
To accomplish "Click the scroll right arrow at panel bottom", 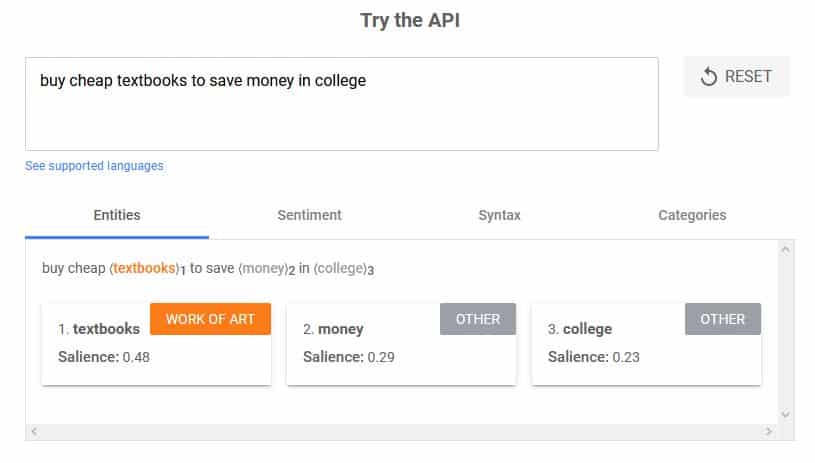I will point(769,431).
